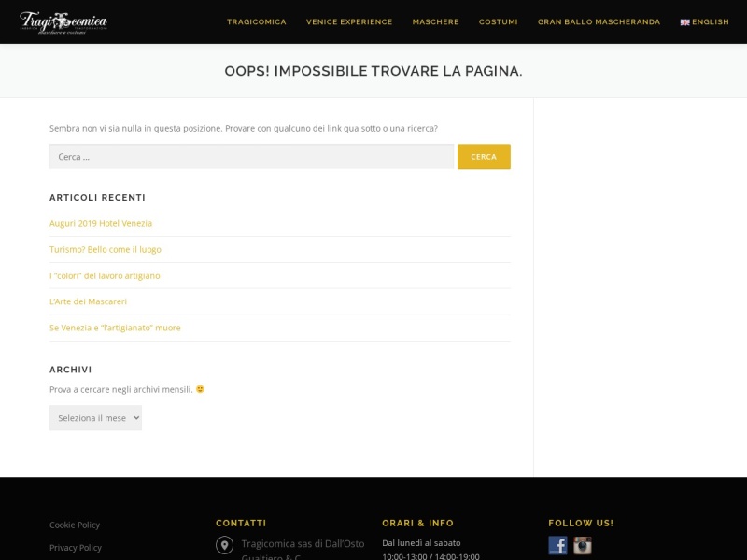Click the Tragicomica logo in header
Image resolution: width=747 pixels, height=560 pixels.
pos(63,22)
